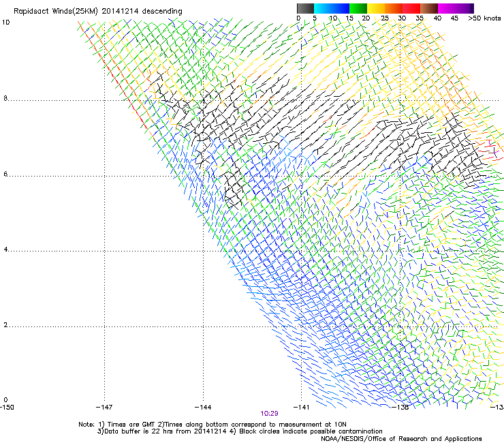Click legend tick label '45'

[454, 18]
